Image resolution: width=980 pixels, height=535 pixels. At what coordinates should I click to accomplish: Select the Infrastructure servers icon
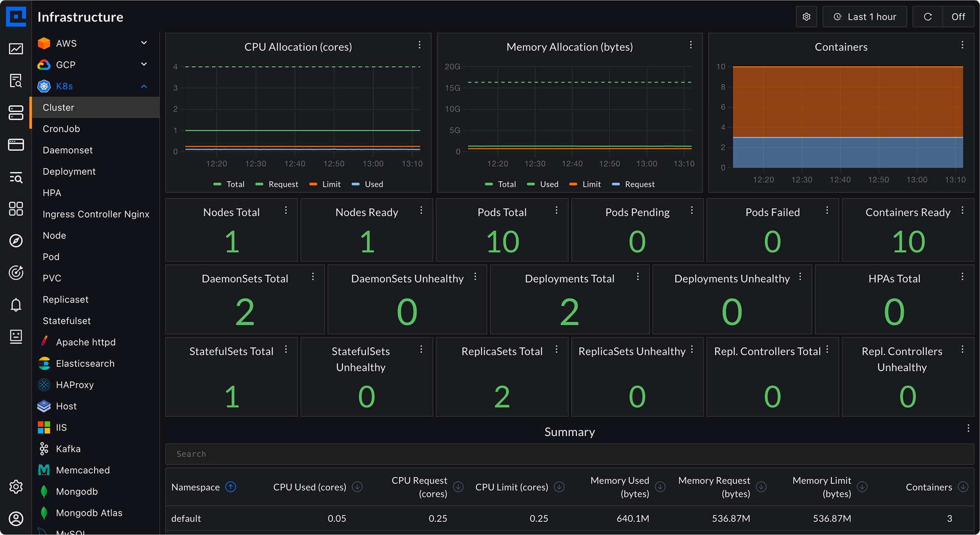16,113
